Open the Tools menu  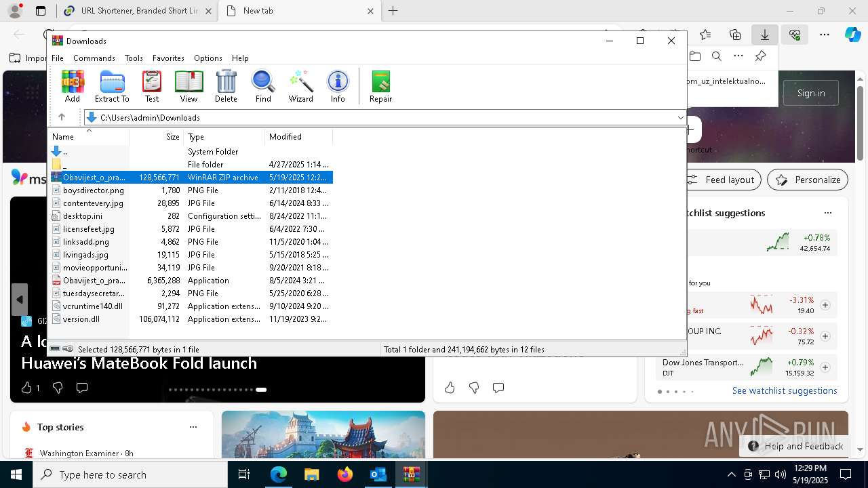134,58
